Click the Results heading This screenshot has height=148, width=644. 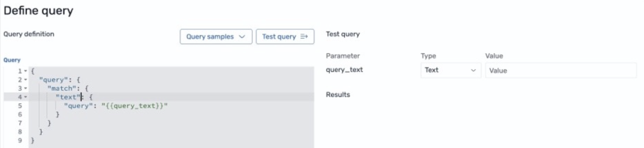click(x=338, y=95)
